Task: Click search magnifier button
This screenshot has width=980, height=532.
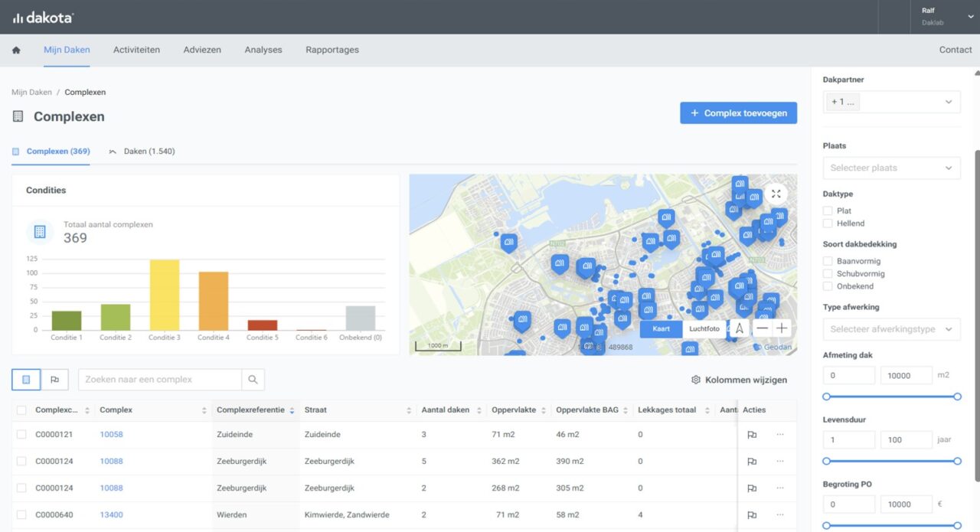Action: point(253,379)
